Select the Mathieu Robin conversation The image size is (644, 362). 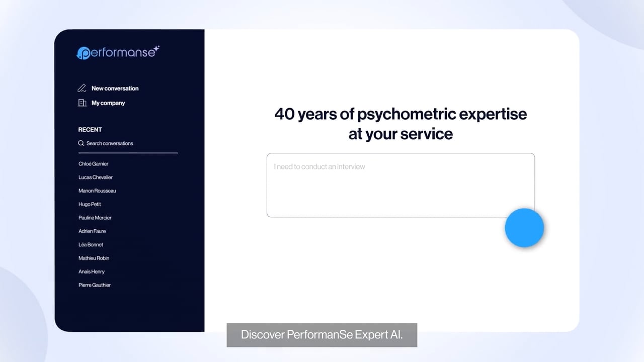coord(94,258)
